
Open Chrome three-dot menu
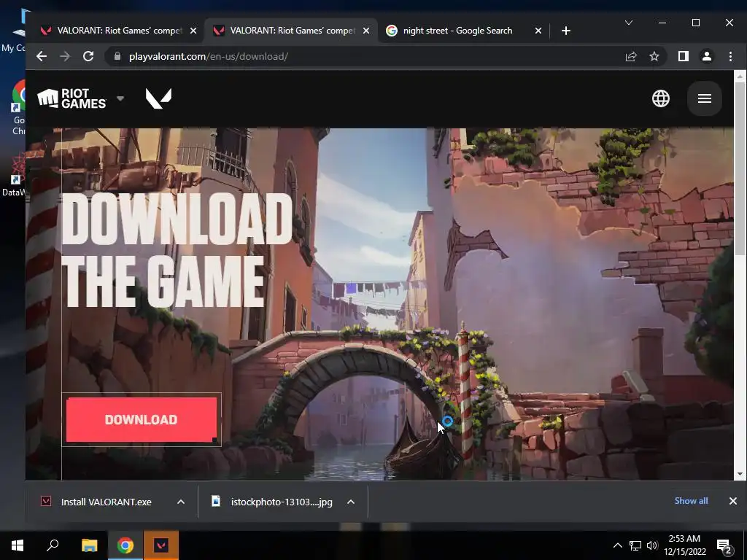pos(730,56)
